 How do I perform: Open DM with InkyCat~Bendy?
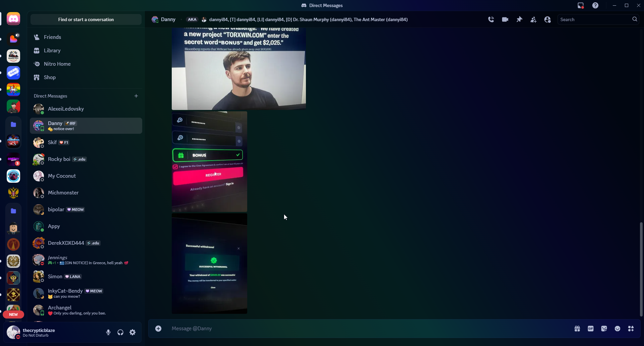coord(86,293)
